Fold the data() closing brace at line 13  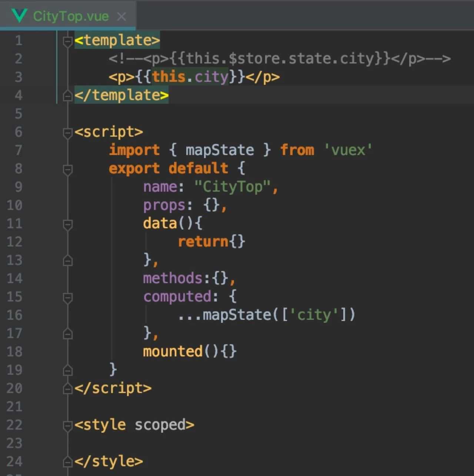pos(67,261)
